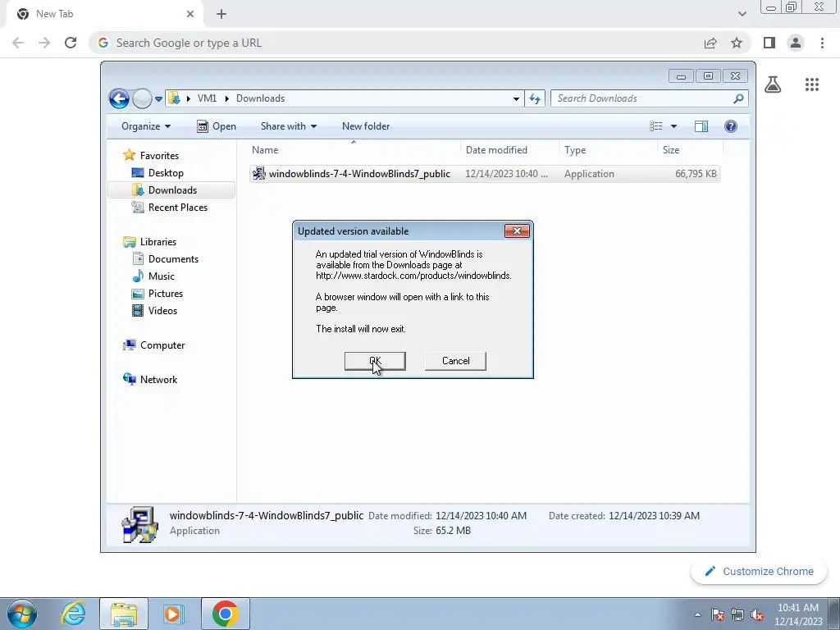Expand the view options dropdown arrow
This screenshot has height=630, width=840.
click(674, 126)
